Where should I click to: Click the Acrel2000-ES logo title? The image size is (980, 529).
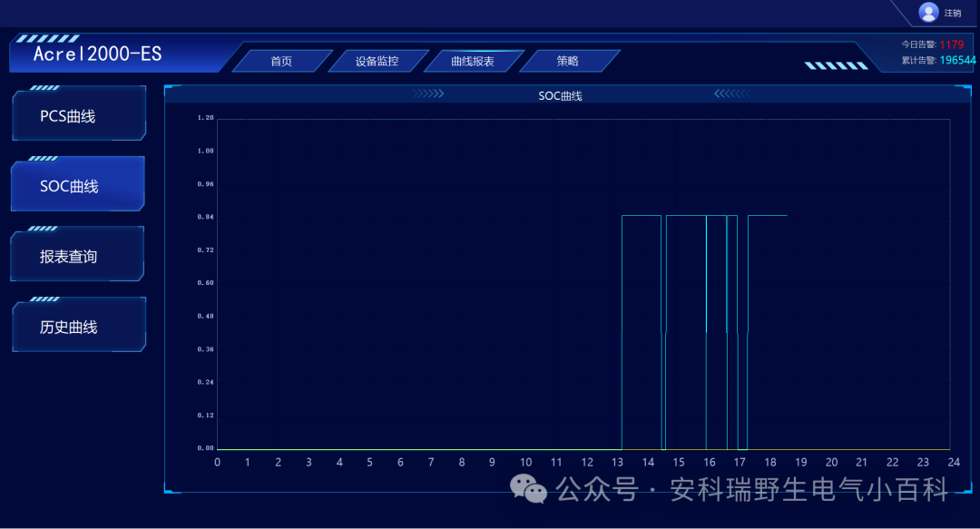(x=97, y=54)
